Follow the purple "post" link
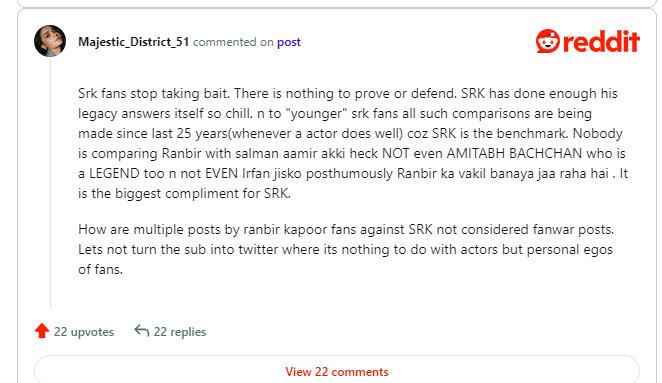This screenshot has width=662, height=383. click(x=289, y=42)
